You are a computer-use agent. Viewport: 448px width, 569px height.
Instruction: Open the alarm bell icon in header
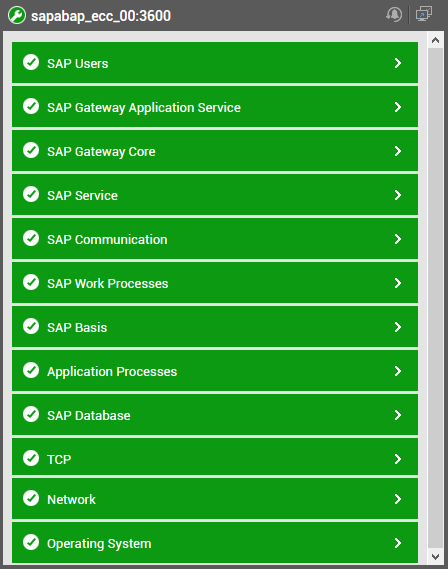click(394, 15)
